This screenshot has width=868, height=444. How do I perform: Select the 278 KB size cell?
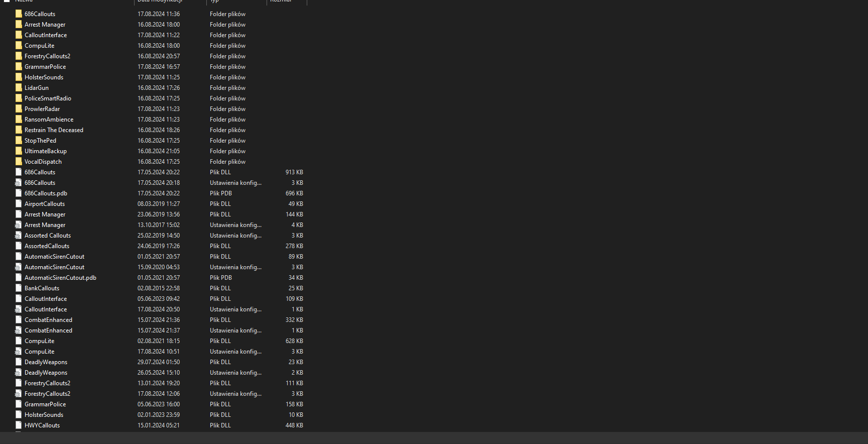pos(294,246)
